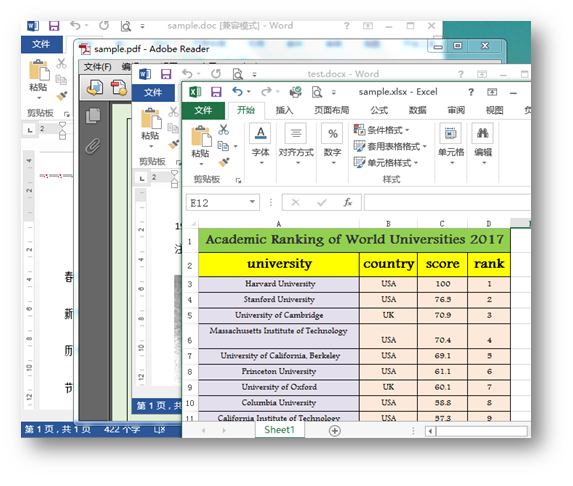The width and height of the screenshot is (573, 486).
Task: Open the 编辑 editing binoculars group
Action: point(483,144)
